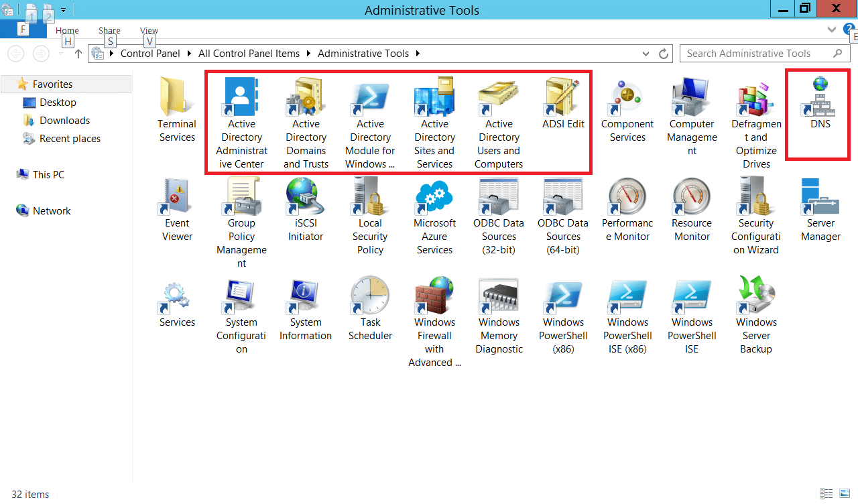Viewport: 858px width, 504px height.
Task: Switch to the Share ribbon tab
Action: click(109, 30)
